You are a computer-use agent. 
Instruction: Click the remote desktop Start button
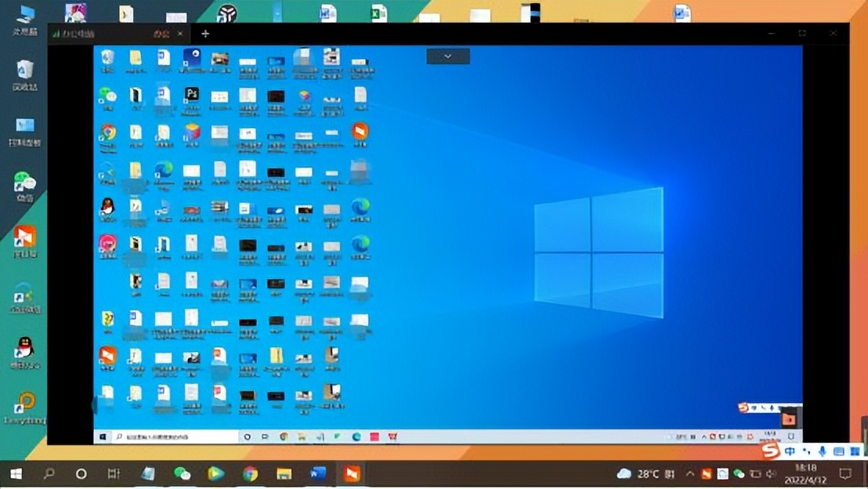click(x=102, y=436)
